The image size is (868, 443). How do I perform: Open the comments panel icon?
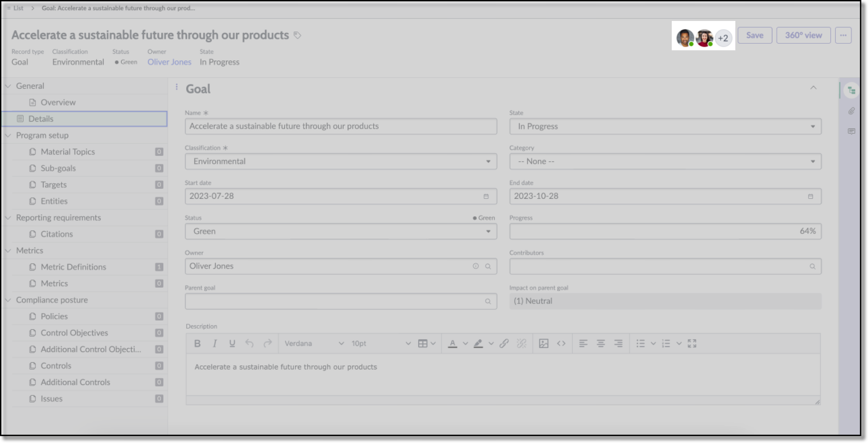click(852, 131)
